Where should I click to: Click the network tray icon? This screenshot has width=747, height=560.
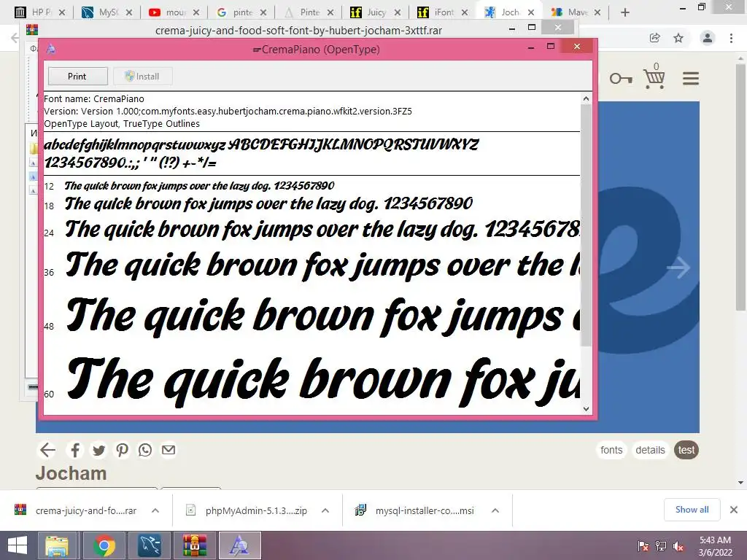tap(661, 546)
